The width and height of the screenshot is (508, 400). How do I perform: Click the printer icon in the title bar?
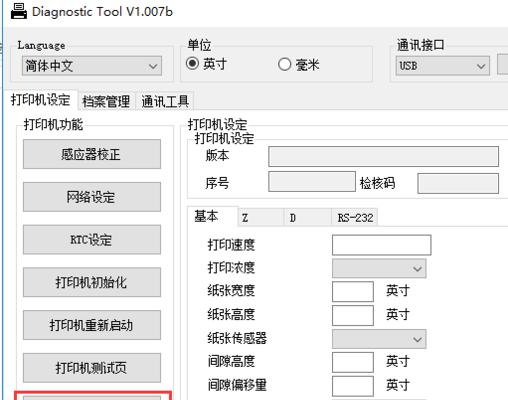(19, 12)
